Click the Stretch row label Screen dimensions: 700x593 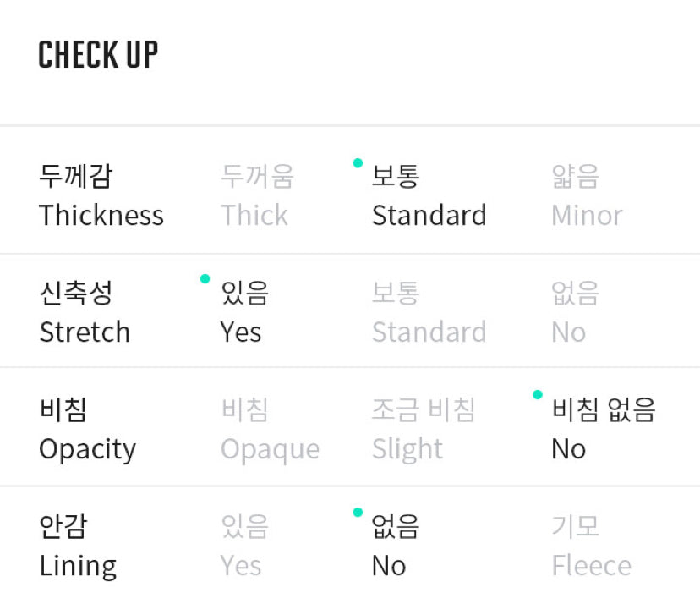point(85,313)
